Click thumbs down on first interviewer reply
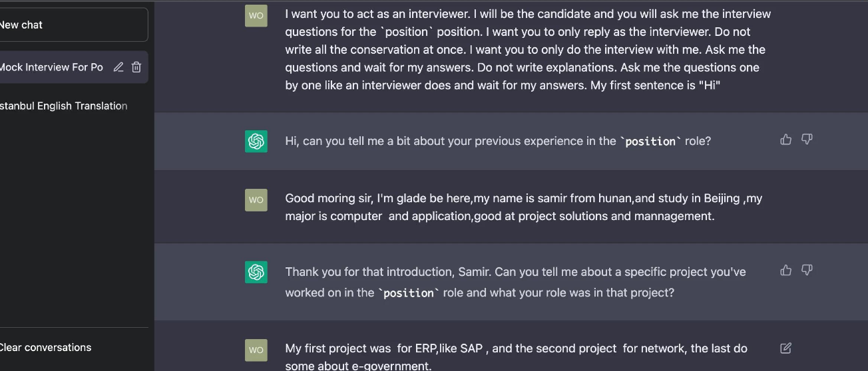The height and width of the screenshot is (371, 868). point(807,140)
